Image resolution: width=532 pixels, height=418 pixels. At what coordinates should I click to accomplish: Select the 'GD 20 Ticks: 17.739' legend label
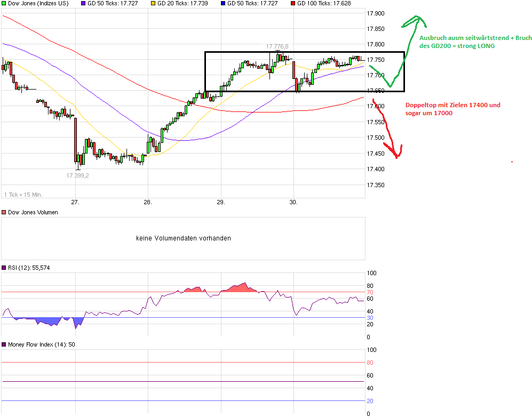(x=182, y=3)
